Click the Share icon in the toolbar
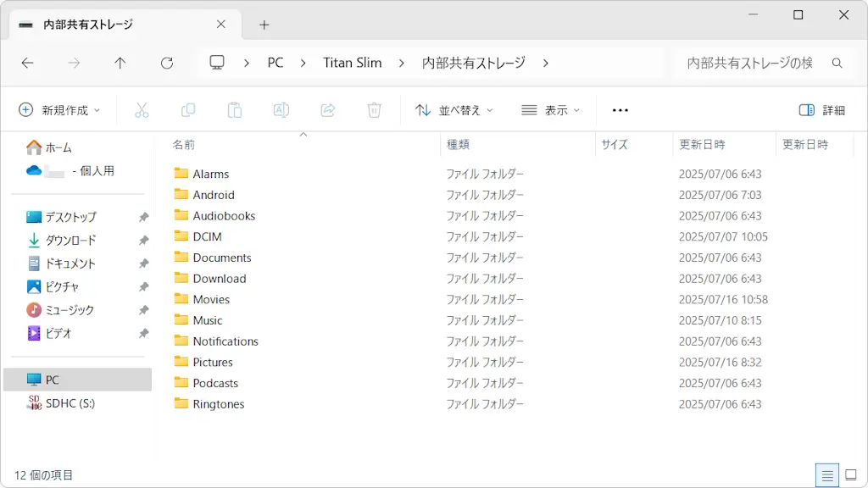The image size is (868, 488). pyautogui.click(x=328, y=109)
